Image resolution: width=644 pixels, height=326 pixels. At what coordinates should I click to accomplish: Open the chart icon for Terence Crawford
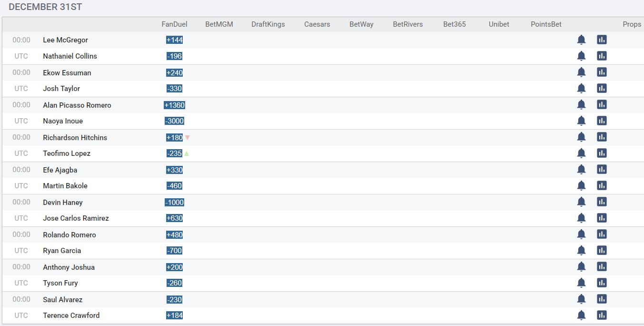pos(602,316)
